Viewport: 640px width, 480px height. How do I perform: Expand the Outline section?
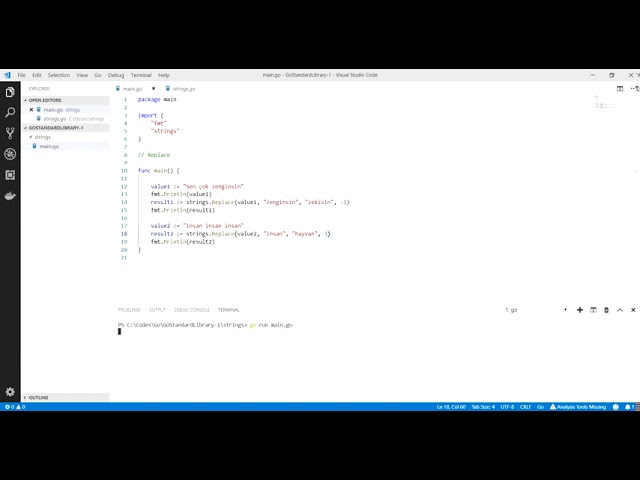coord(65,398)
